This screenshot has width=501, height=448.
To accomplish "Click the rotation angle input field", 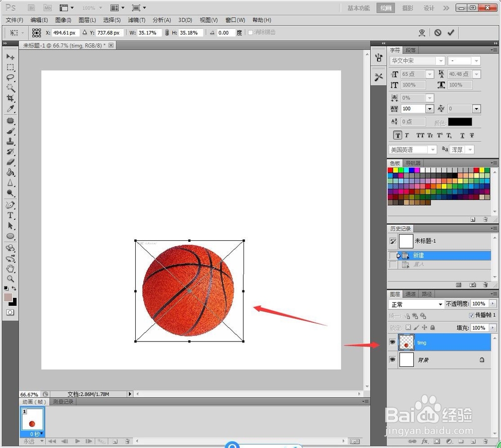I will point(225,33).
